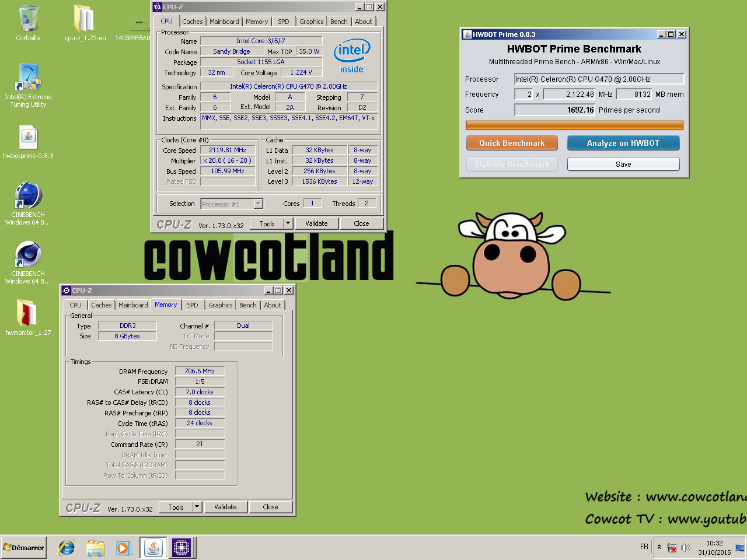Screen dimensions: 747x560
Task: Switch to Graphics tab in upper CPU-Z
Action: pyautogui.click(x=312, y=22)
